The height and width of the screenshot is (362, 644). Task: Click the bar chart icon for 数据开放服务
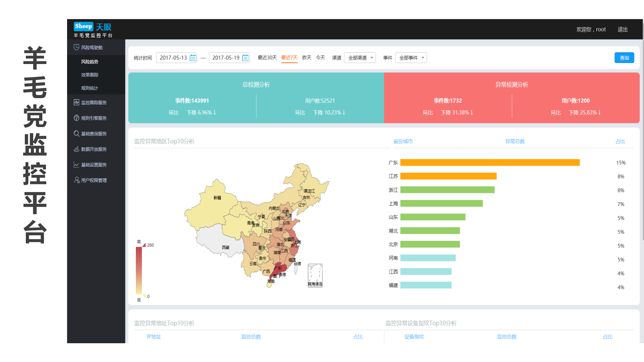76,149
